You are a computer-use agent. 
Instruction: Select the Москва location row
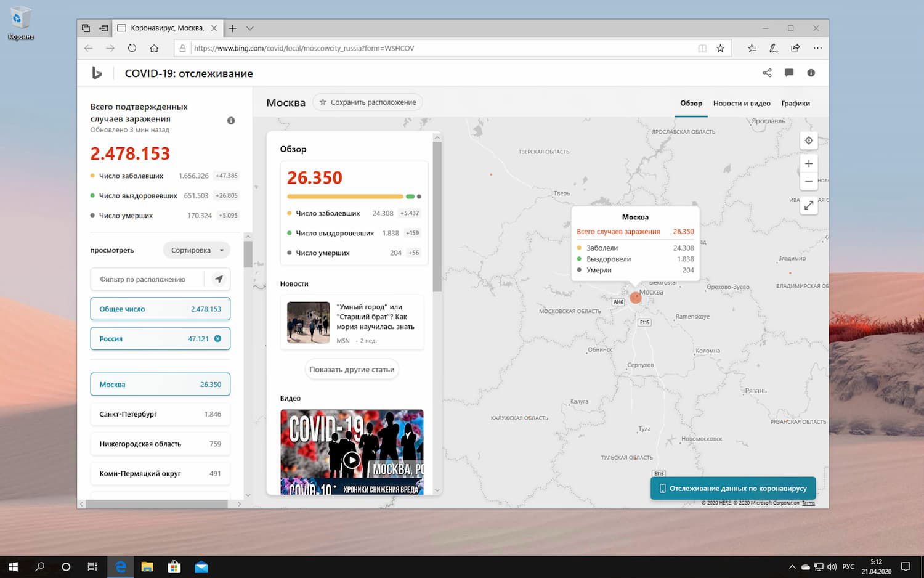[160, 385]
